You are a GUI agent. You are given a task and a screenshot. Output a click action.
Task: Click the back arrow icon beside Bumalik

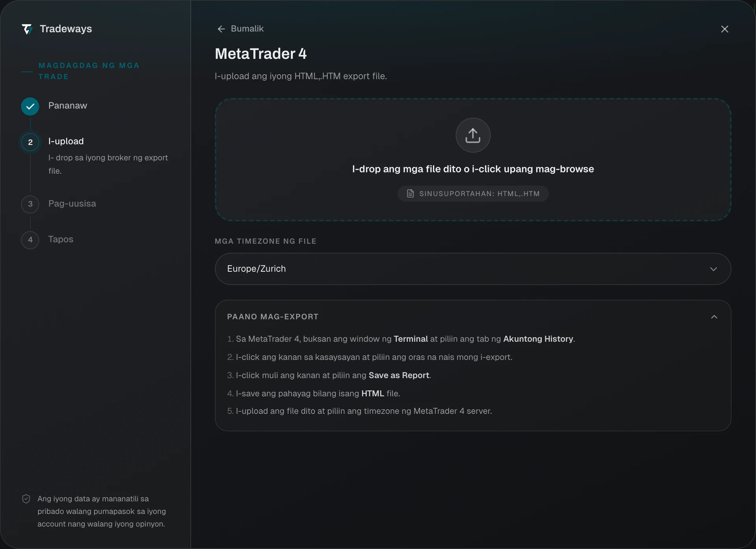point(221,29)
